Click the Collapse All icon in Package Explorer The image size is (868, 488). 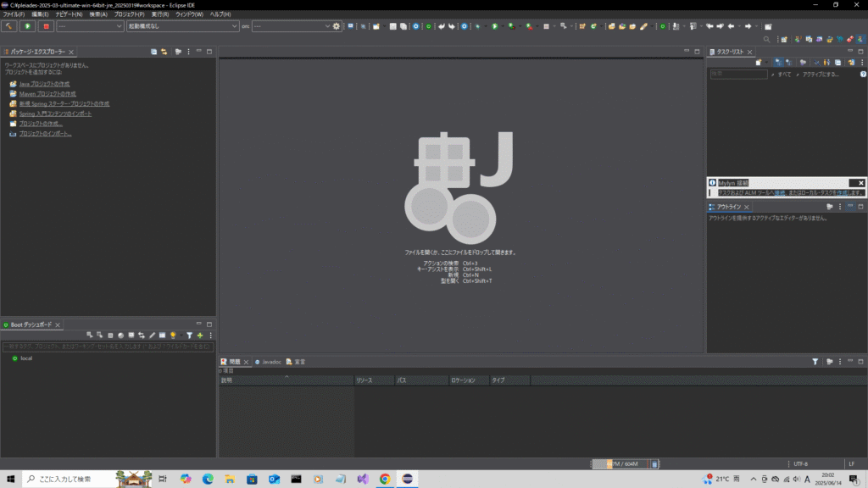(154, 52)
